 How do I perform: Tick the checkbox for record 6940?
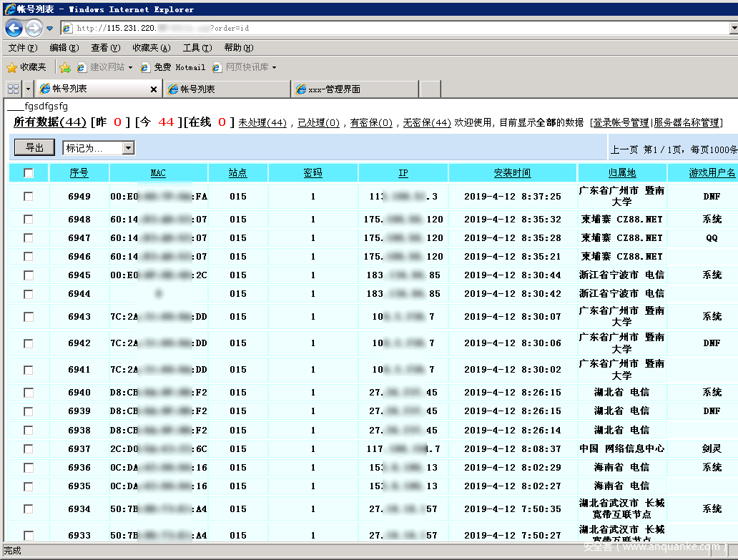pos(29,393)
